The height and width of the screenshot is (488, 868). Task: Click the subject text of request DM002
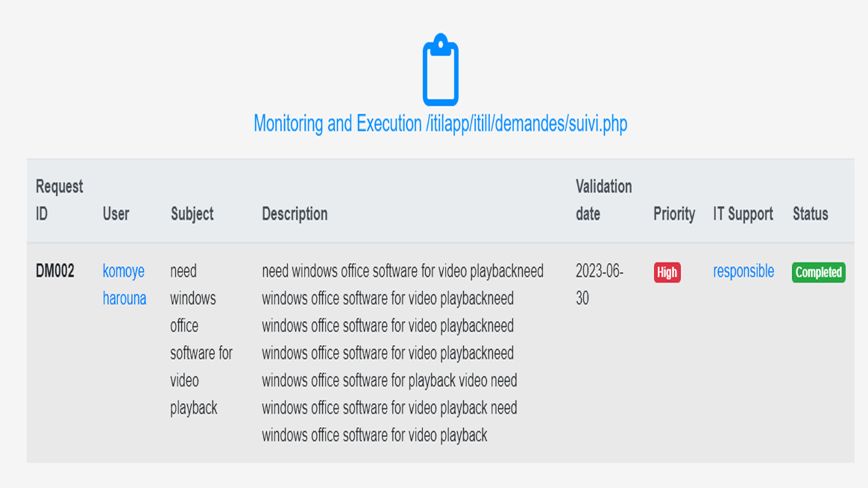click(x=201, y=339)
